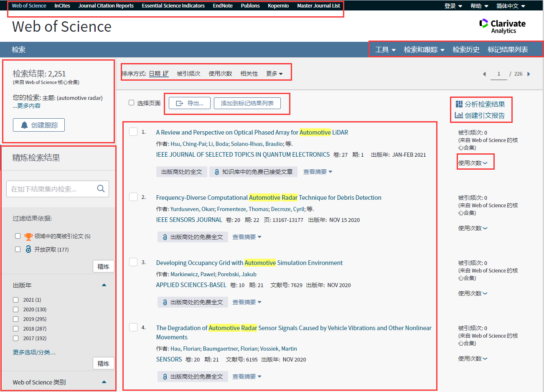Image resolution: width=544 pixels, height=392 pixels.
Task: Collapse the 出版年 filter section
Action: click(x=104, y=285)
